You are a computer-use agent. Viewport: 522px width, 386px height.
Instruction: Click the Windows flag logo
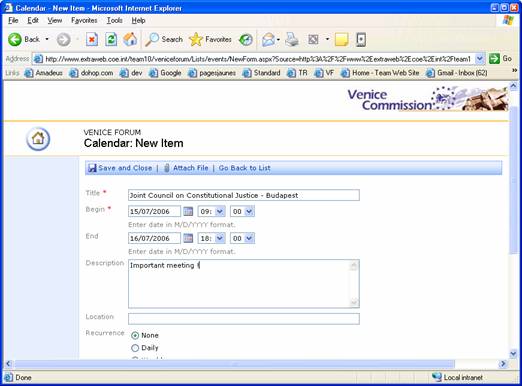click(508, 20)
